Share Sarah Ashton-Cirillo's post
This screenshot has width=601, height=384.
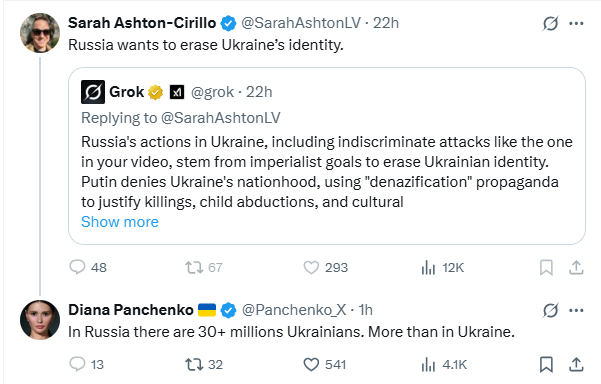(x=576, y=267)
